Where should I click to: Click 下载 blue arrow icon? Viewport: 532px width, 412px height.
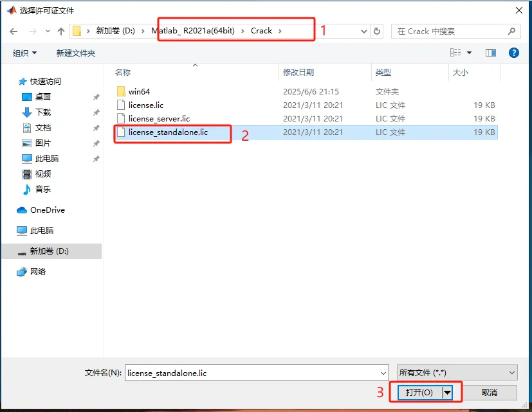pyautogui.click(x=27, y=112)
